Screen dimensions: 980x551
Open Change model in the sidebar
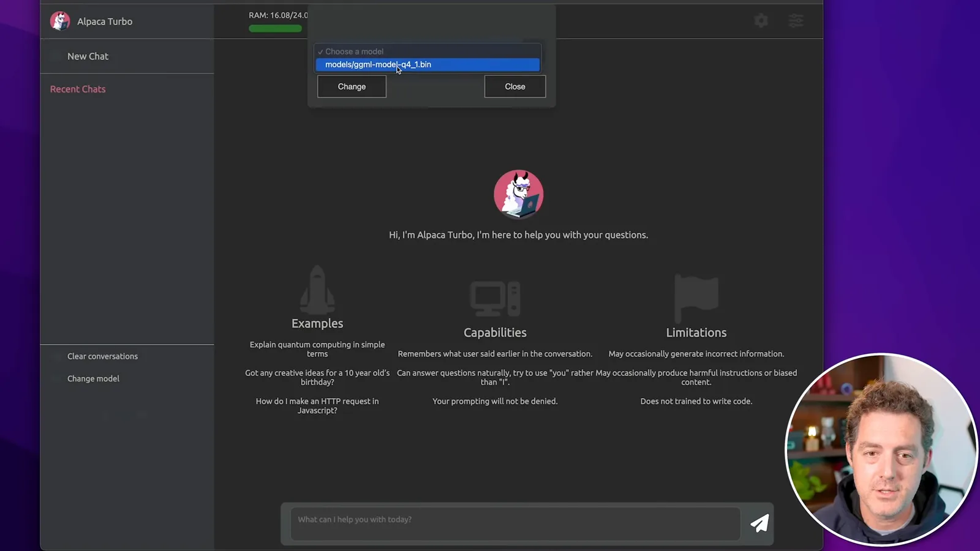(x=93, y=379)
